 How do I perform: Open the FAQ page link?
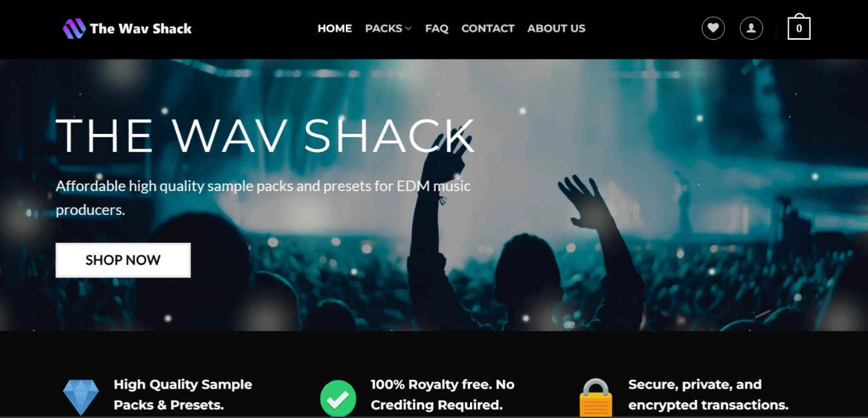pyautogui.click(x=437, y=28)
